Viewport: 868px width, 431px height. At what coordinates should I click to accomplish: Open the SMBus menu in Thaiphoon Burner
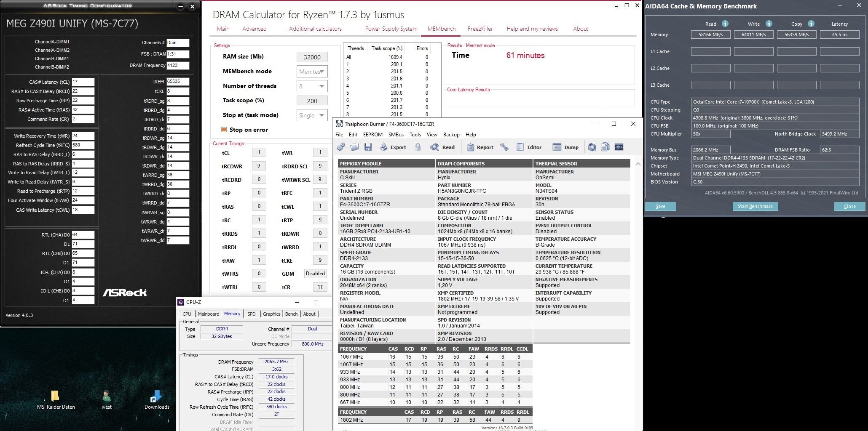coord(396,135)
